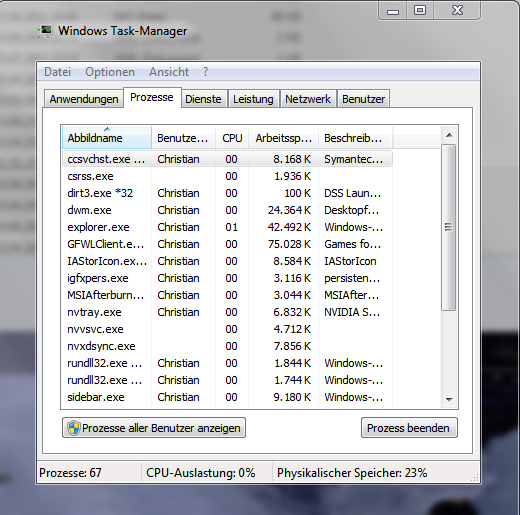The image size is (520, 515).
Task: Click the 24.364 K memory value
Action: point(289,210)
